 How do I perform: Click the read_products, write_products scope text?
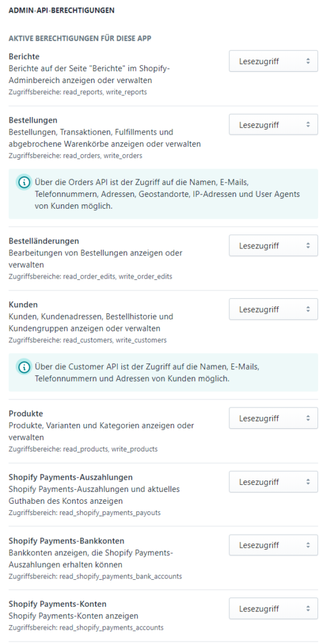[110, 449]
